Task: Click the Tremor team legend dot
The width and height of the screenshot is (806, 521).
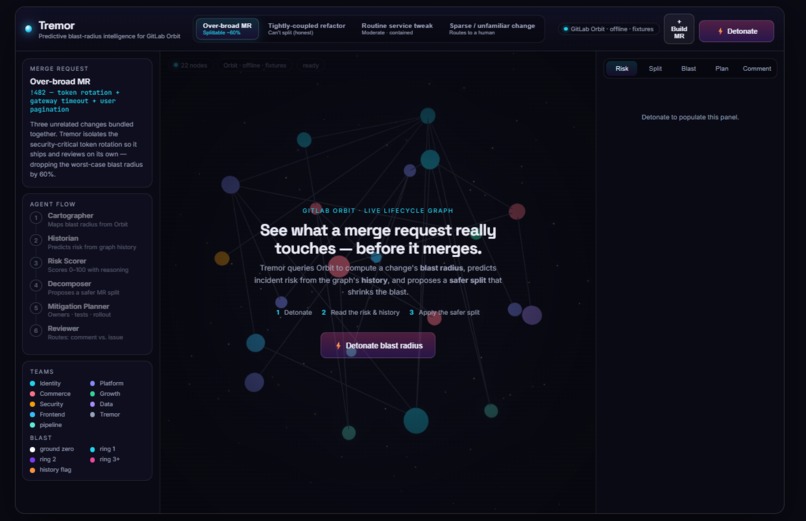Action: (x=93, y=415)
